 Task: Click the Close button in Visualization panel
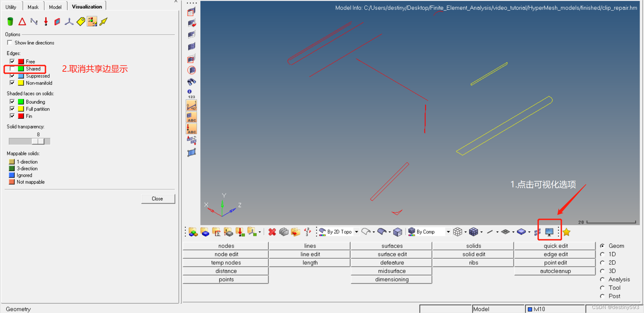coord(157,199)
